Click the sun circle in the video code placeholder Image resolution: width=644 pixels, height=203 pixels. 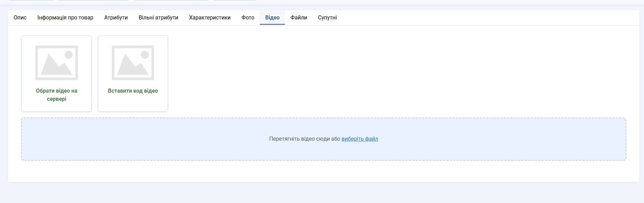click(145, 54)
